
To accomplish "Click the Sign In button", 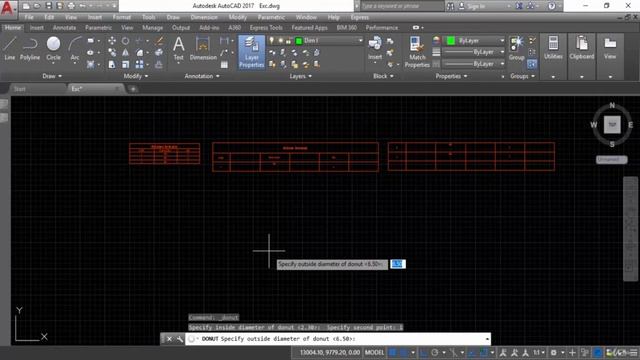I will coord(475,6).
